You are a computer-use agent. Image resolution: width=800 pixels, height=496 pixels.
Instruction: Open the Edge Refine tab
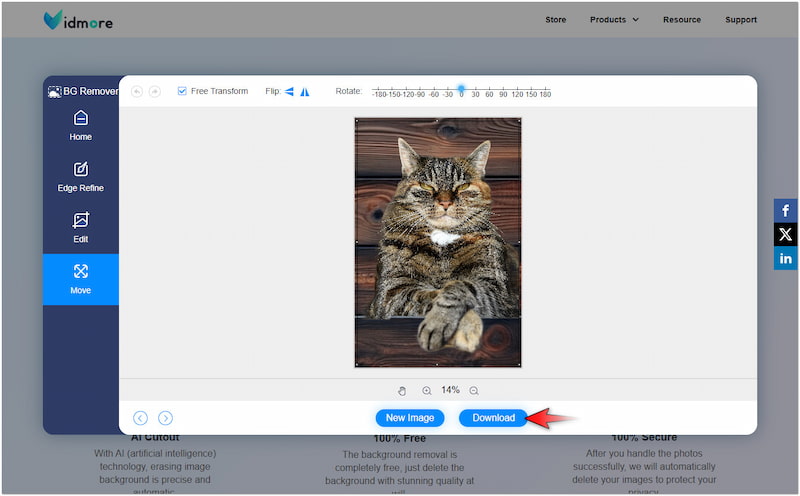click(80, 177)
